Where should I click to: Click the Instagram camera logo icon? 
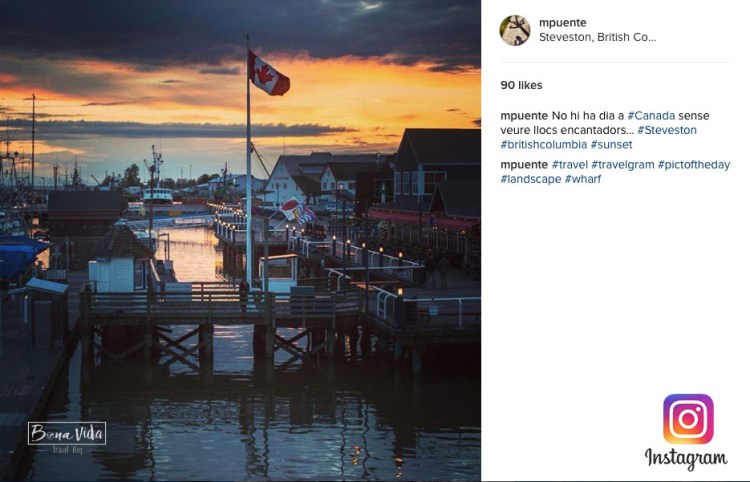click(688, 419)
